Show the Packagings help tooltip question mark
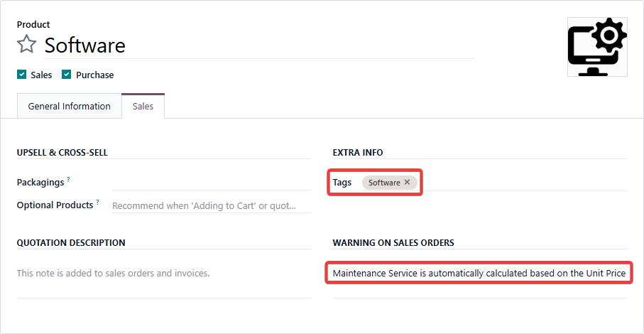Screen dimensions: 644x334 click(69, 179)
